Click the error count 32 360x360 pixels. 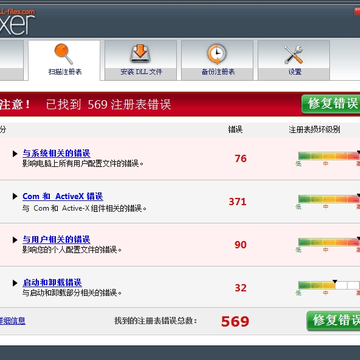click(x=240, y=288)
